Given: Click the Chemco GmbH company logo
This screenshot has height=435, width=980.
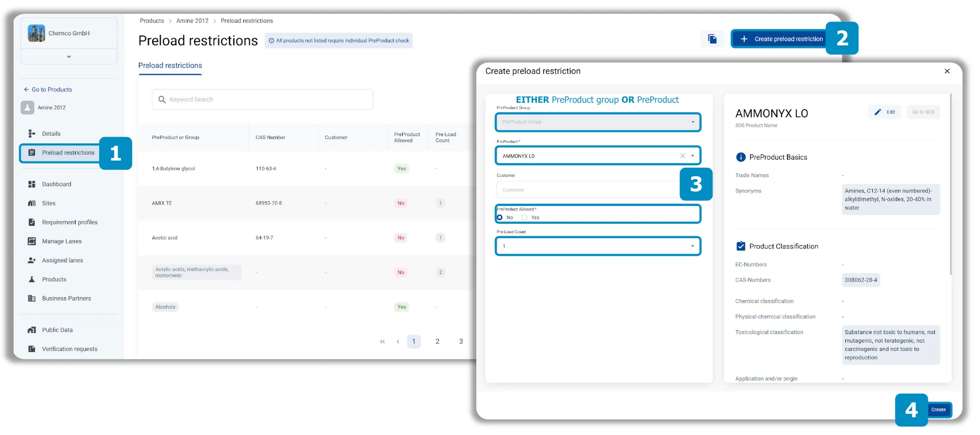Looking at the screenshot, I should pyautogui.click(x=36, y=33).
